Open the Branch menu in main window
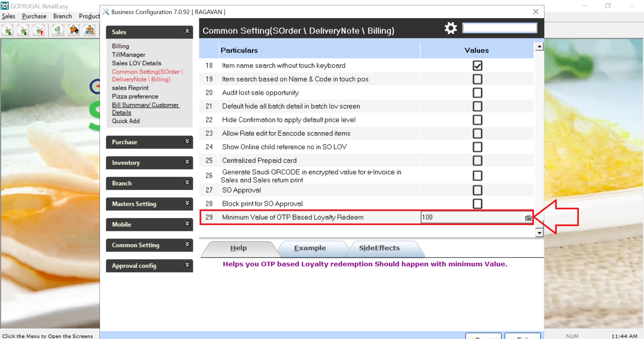Viewport: 644px width, 339px height. (62, 16)
